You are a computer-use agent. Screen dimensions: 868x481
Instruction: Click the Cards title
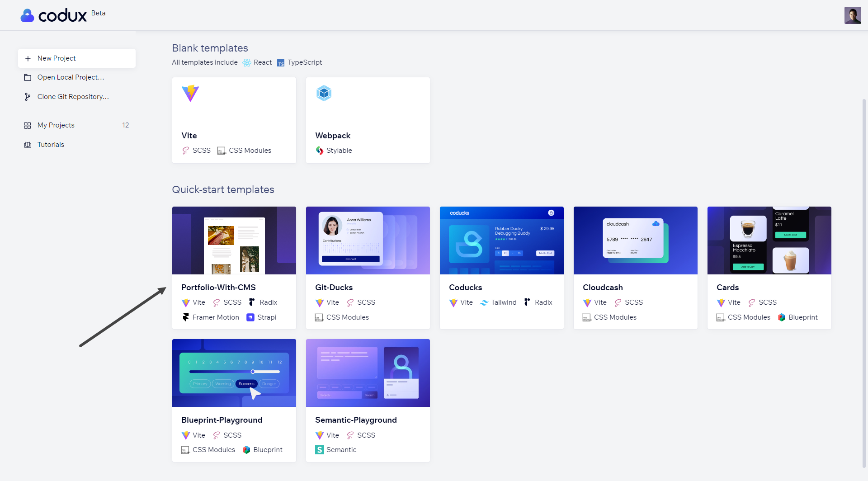pyautogui.click(x=727, y=288)
